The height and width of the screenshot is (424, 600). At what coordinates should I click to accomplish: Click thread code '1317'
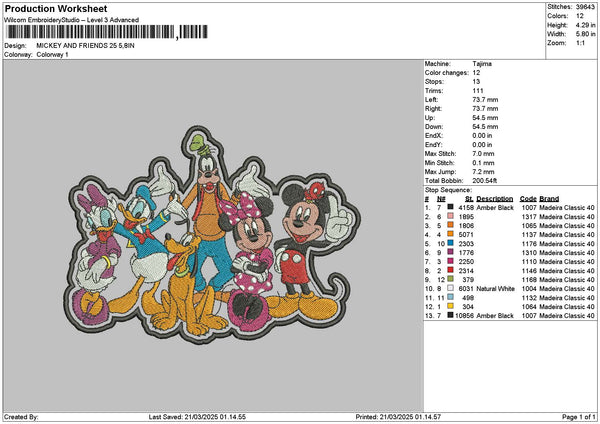coord(529,217)
